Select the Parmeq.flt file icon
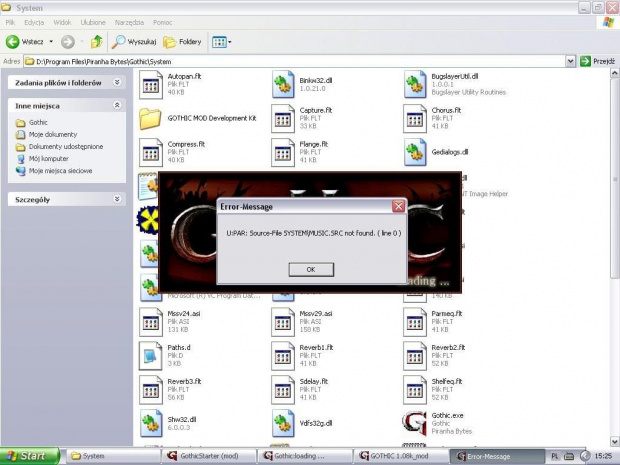 tap(415, 322)
